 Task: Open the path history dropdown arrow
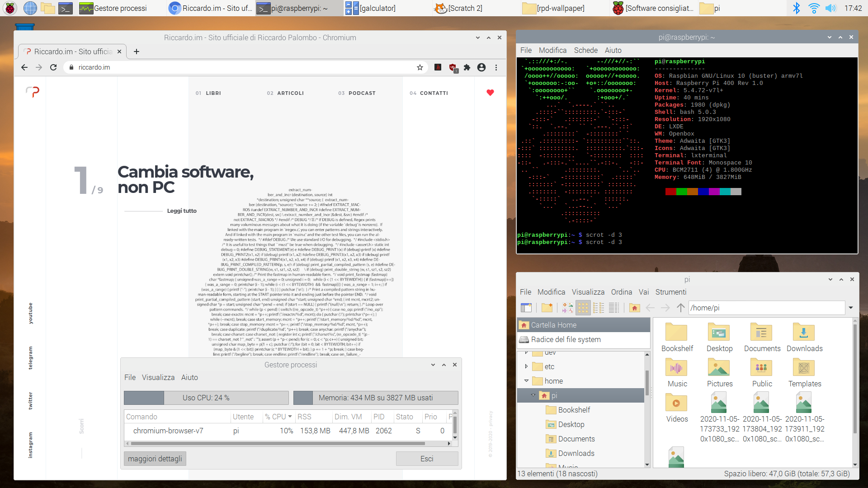(851, 308)
